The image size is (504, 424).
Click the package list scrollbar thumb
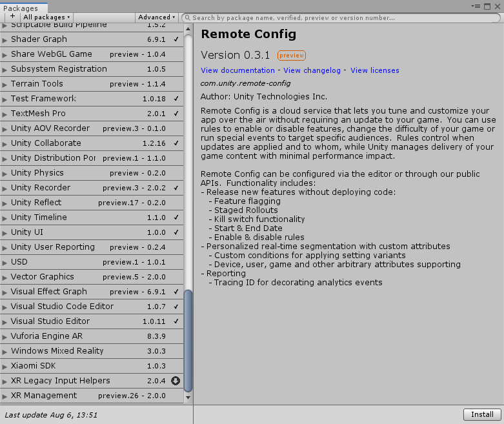click(188, 341)
